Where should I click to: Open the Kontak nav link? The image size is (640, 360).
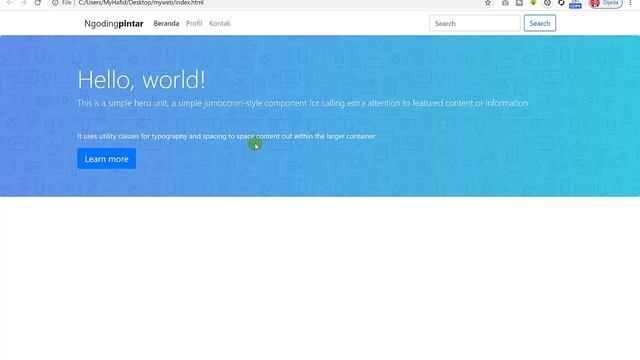point(220,24)
